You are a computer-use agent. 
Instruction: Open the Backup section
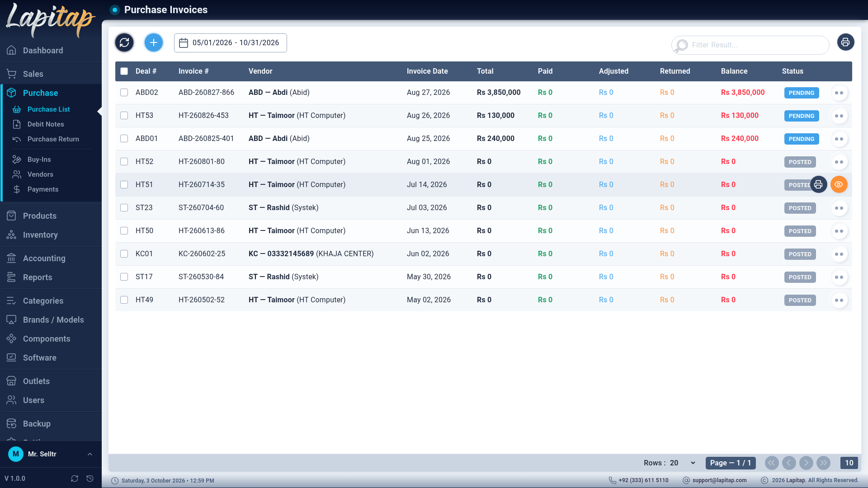(51, 424)
